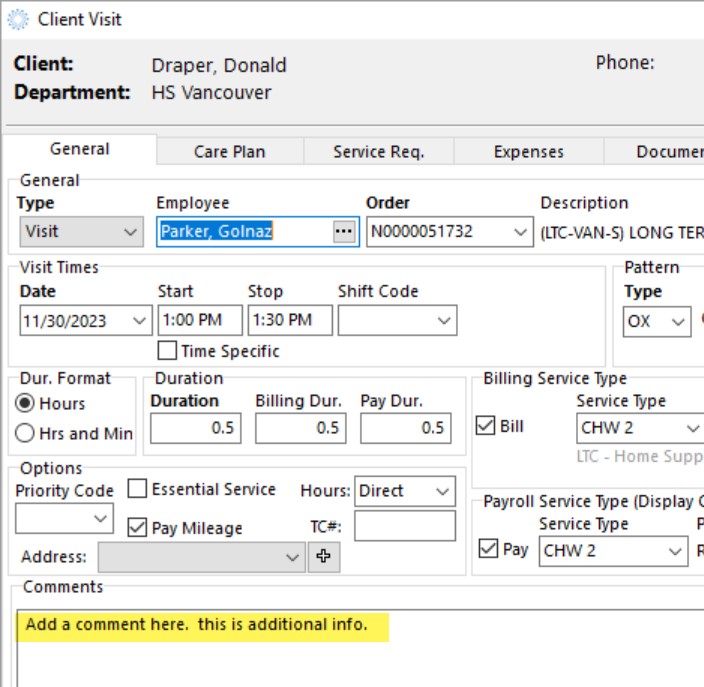Open the Address dropdown
Viewport: 704px width, 687px height.
click(202, 557)
